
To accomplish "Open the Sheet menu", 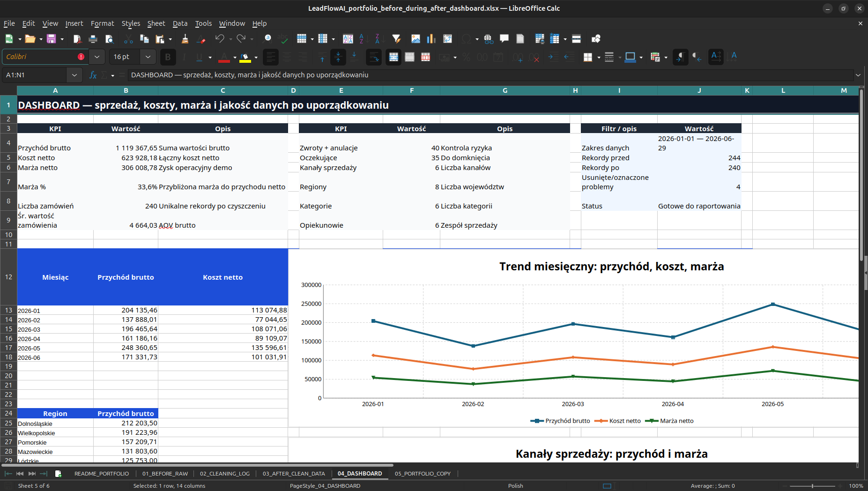I will tap(156, 23).
